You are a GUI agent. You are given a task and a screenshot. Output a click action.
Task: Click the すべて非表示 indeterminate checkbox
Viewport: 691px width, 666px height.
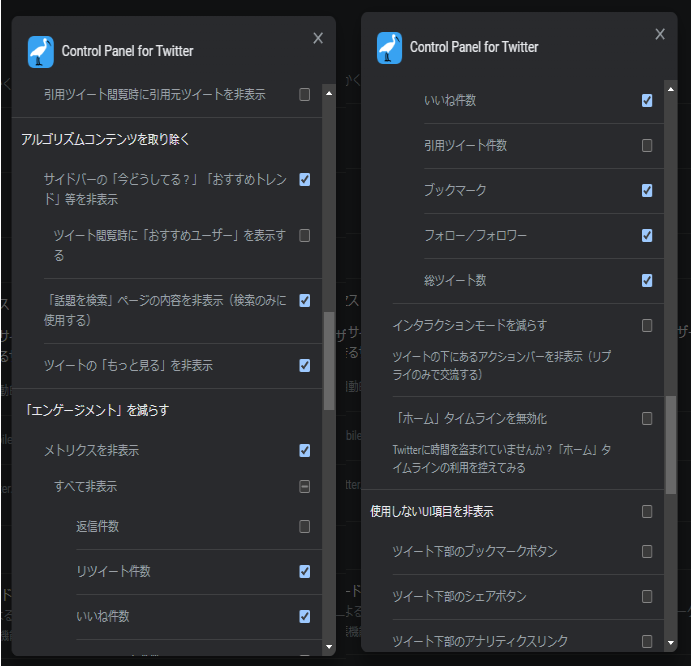coord(305,487)
